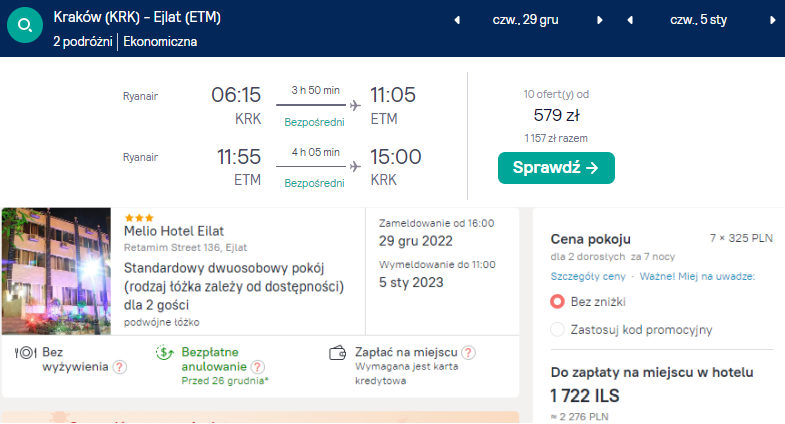
Task: Go to previous return date arrow
Action: [x=630, y=20]
